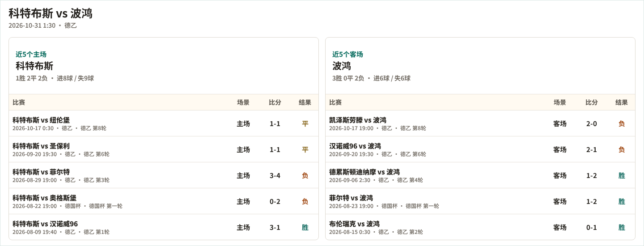This screenshot has height=246, width=644.
Task: Click the details line 2026-10-17 0:30 德乙 第8轮
Action: click(x=59, y=128)
